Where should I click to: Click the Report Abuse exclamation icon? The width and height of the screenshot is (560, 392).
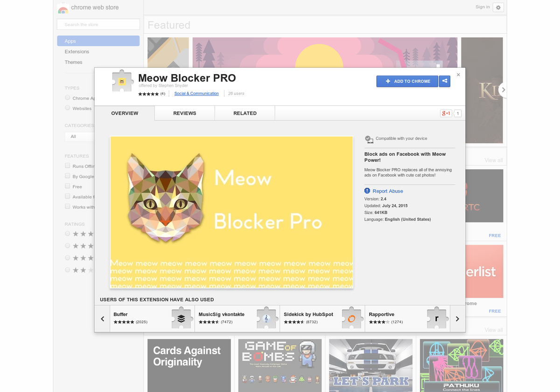pyautogui.click(x=367, y=191)
